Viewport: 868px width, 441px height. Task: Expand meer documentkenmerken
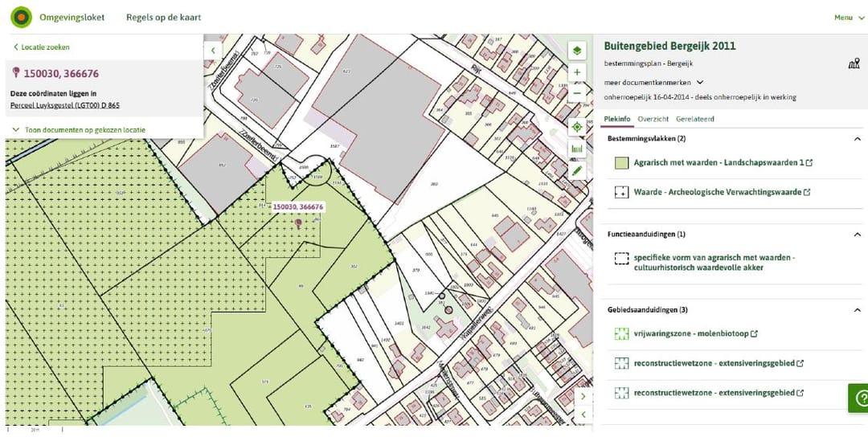pyautogui.click(x=653, y=82)
